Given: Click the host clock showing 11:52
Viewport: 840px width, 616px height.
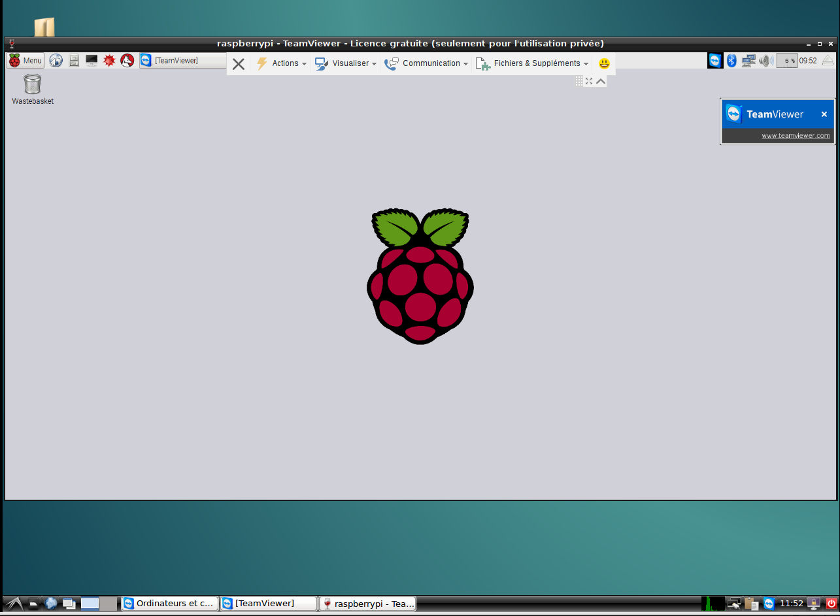Looking at the screenshot, I should [792, 604].
